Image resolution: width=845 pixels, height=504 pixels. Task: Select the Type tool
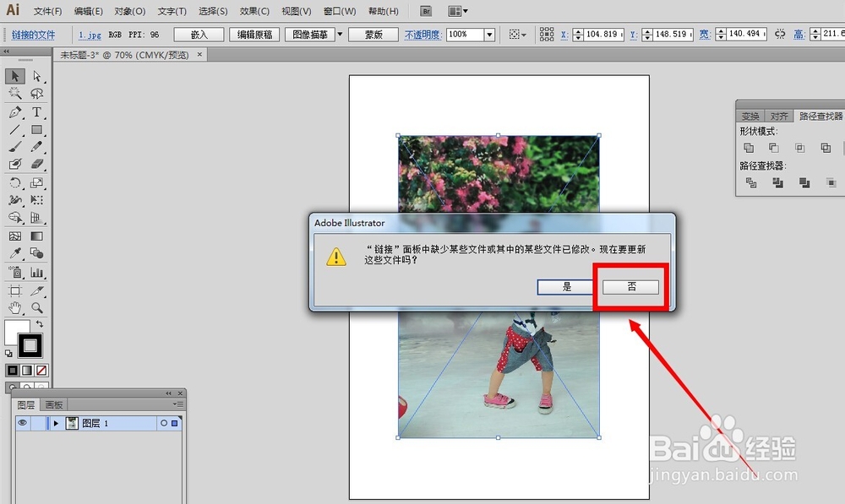(36, 112)
